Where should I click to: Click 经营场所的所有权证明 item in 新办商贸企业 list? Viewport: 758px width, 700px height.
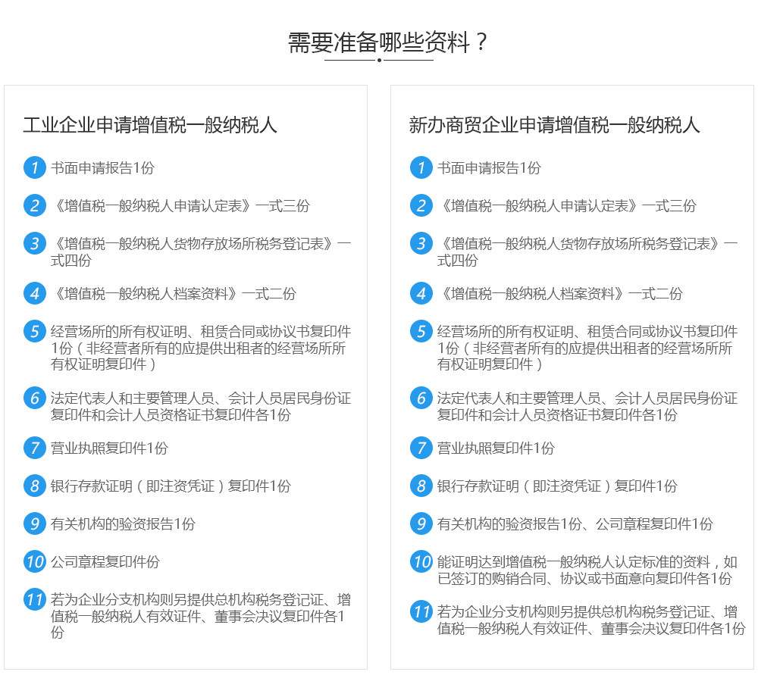[587, 348]
